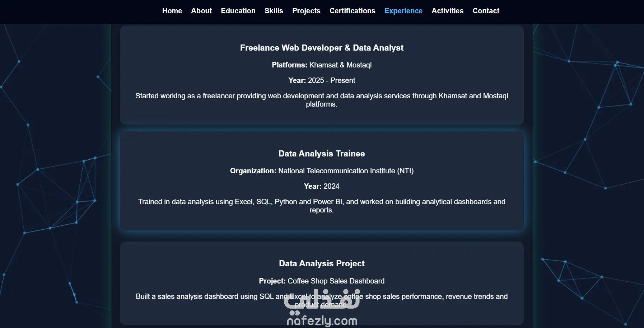Navigate to the Contact section

point(486,11)
